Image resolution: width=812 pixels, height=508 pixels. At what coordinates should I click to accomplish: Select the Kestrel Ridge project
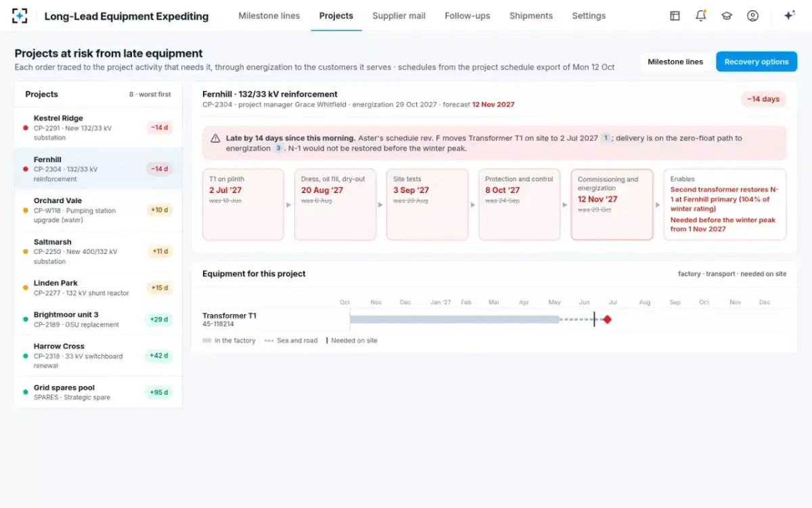coord(98,127)
